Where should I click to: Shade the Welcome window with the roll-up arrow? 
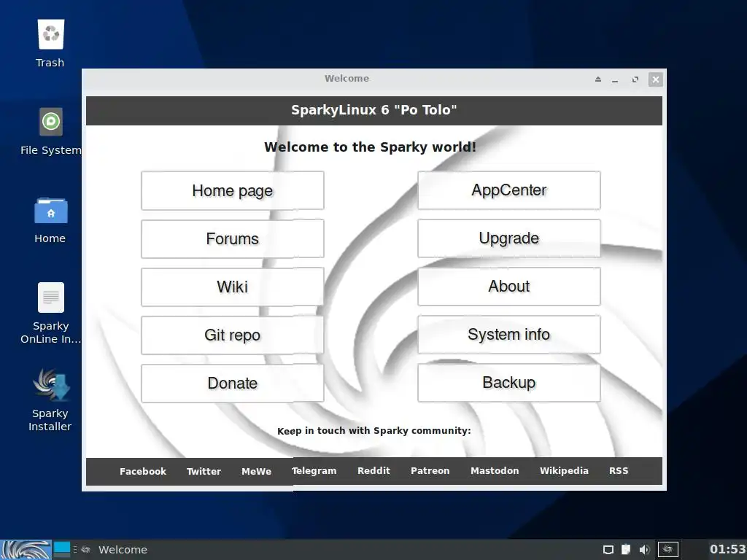[598, 79]
